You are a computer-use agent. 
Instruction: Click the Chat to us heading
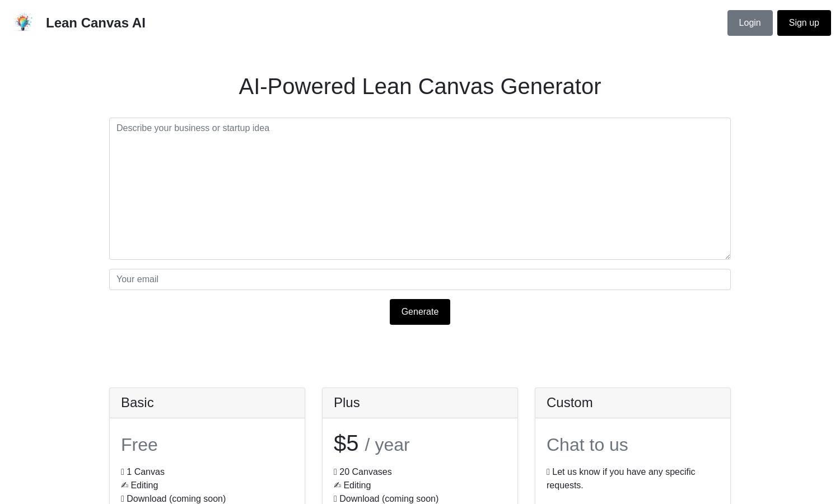pos(587,445)
